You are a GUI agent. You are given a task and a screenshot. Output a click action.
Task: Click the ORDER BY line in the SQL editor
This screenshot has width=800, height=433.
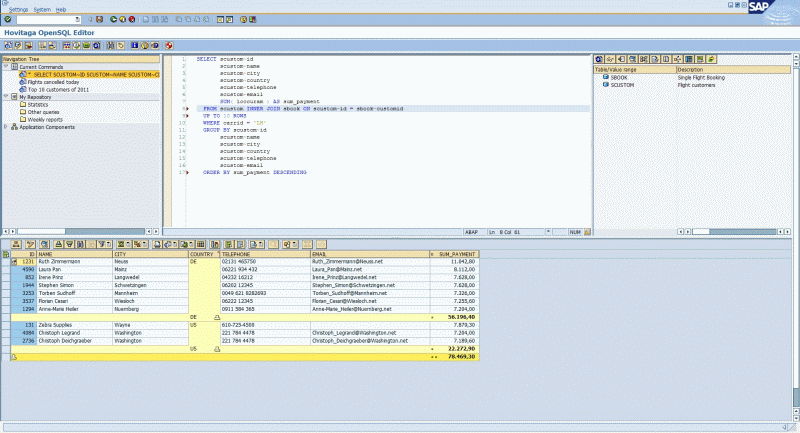pyautogui.click(x=255, y=172)
